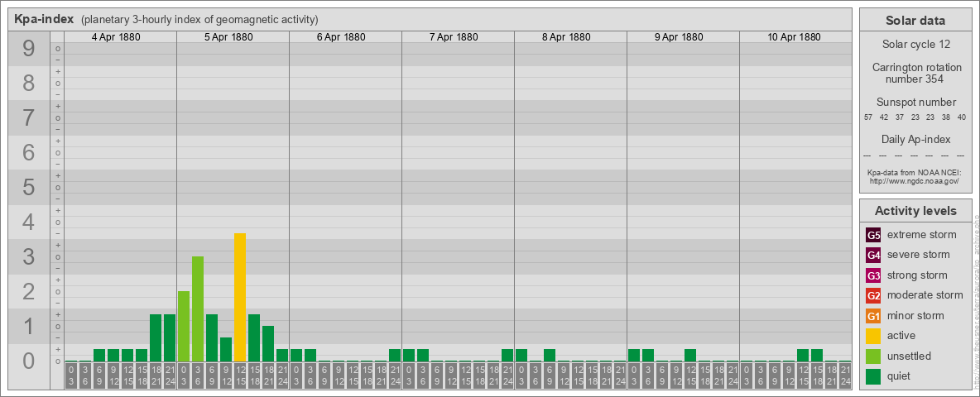The height and width of the screenshot is (397, 980).
Task: Click the 'Activity levels' panel heading
Action: (915, 211)
